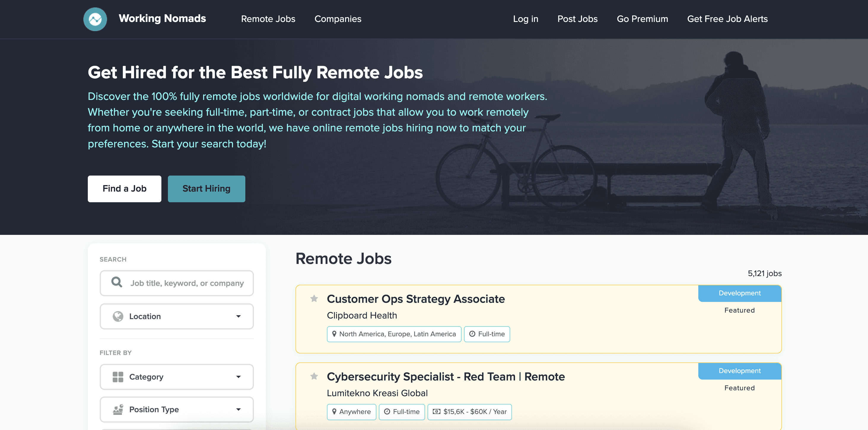
Task: Click the salary icon on $15,6K - $60K tag
Action: tap(436, 412)
